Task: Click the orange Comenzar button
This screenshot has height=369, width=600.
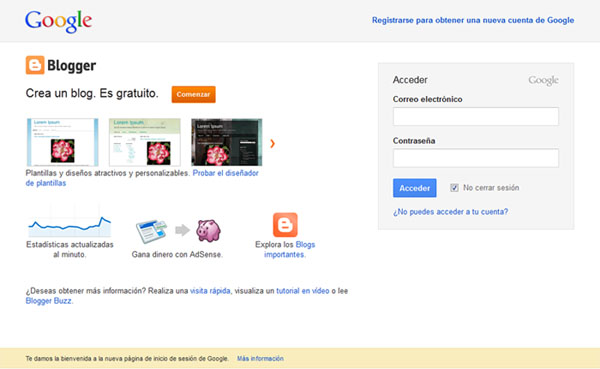Action: (194, 94)
